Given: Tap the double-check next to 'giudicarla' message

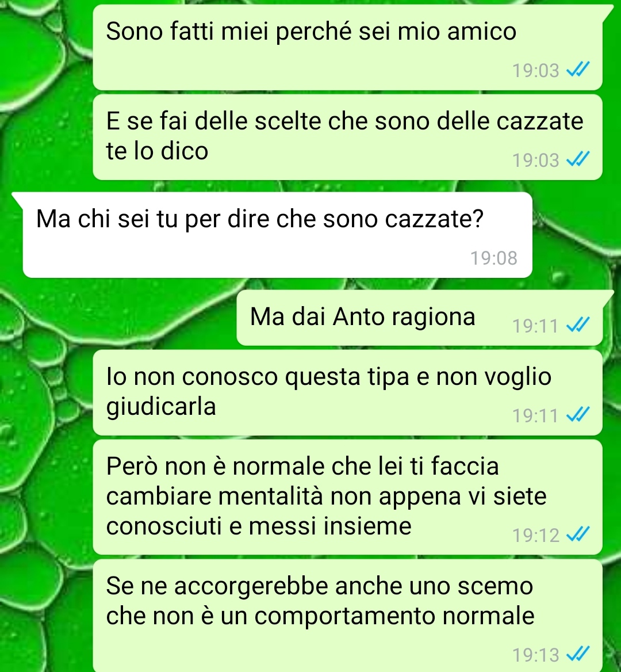Looking at the screenshot, I should tap(578, 415).
